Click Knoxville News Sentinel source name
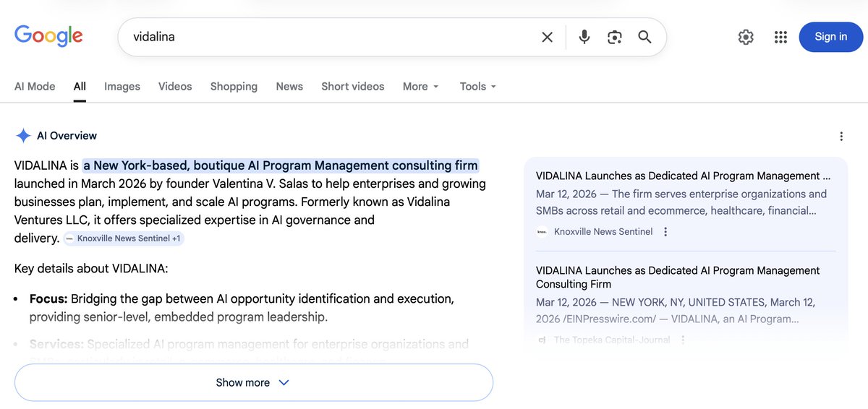 (603, 232)
